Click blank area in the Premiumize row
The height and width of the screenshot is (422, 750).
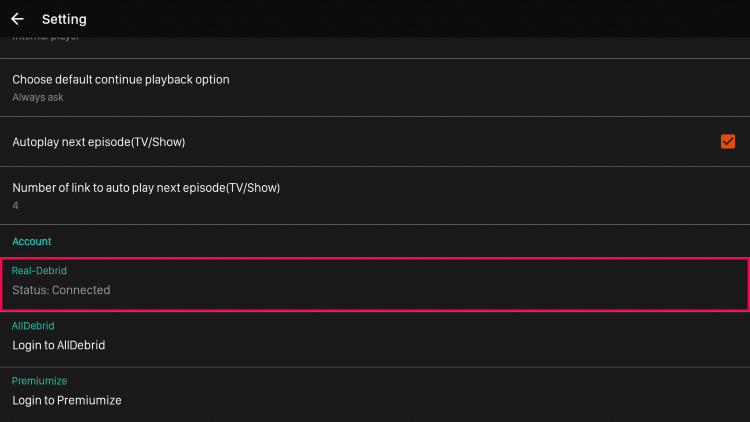[x=450, y=393]
